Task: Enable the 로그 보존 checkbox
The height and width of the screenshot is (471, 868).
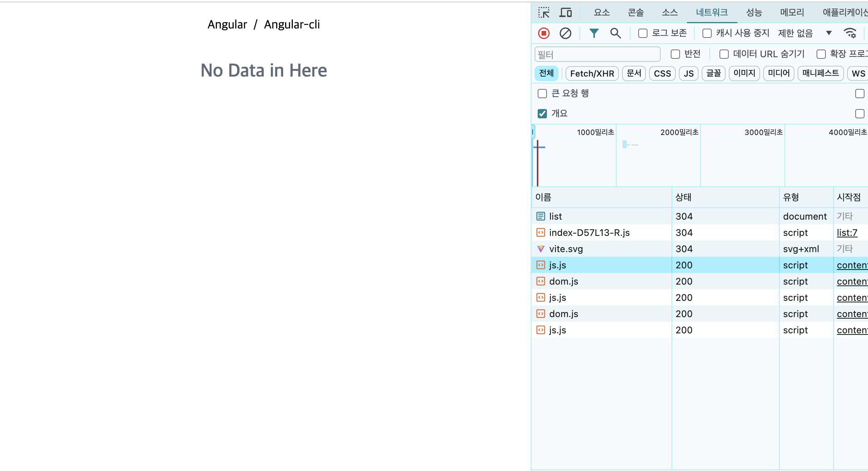Action: 643,33
